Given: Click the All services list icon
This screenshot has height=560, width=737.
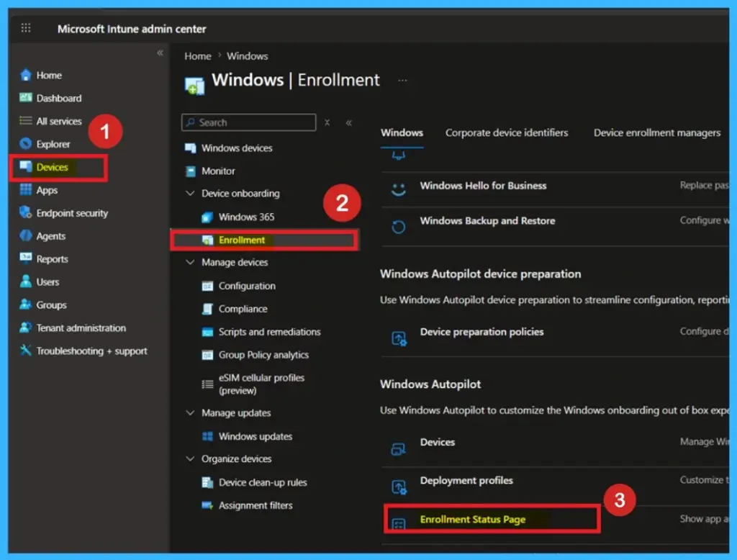Looking at the screenshot, I should pyautogui.click(x=26, y=121).
